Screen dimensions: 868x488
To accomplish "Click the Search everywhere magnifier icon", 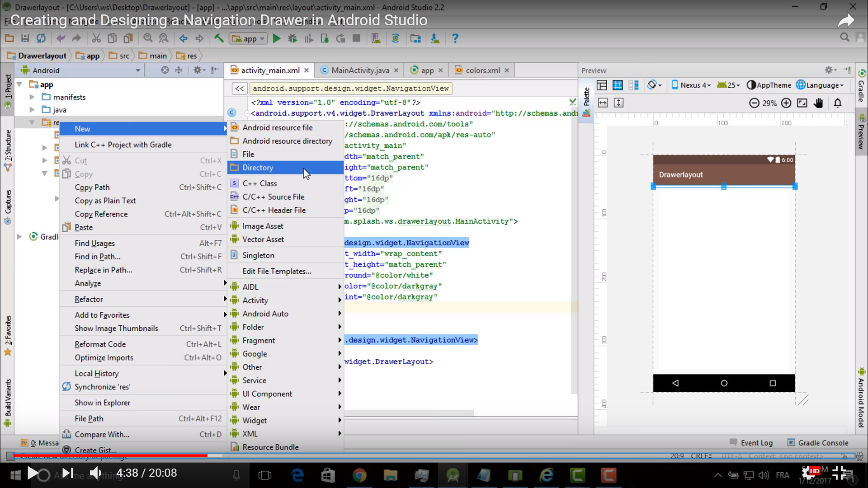I will (845, 37).
